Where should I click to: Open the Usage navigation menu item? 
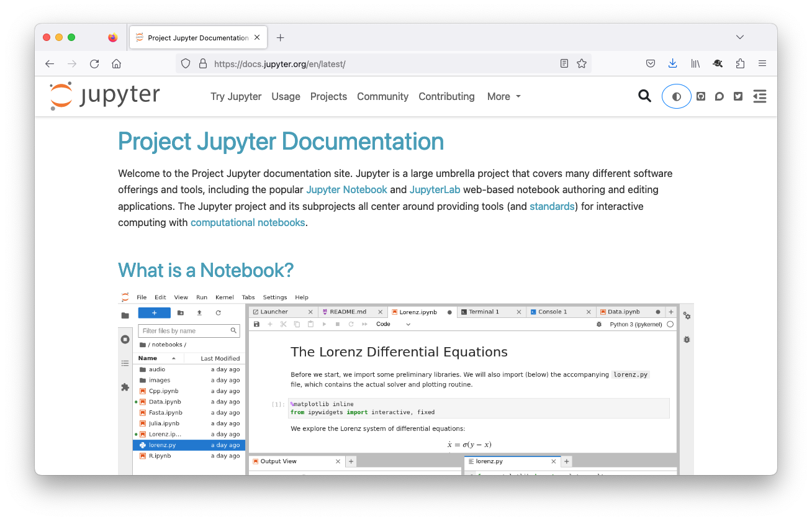point(286,96)
